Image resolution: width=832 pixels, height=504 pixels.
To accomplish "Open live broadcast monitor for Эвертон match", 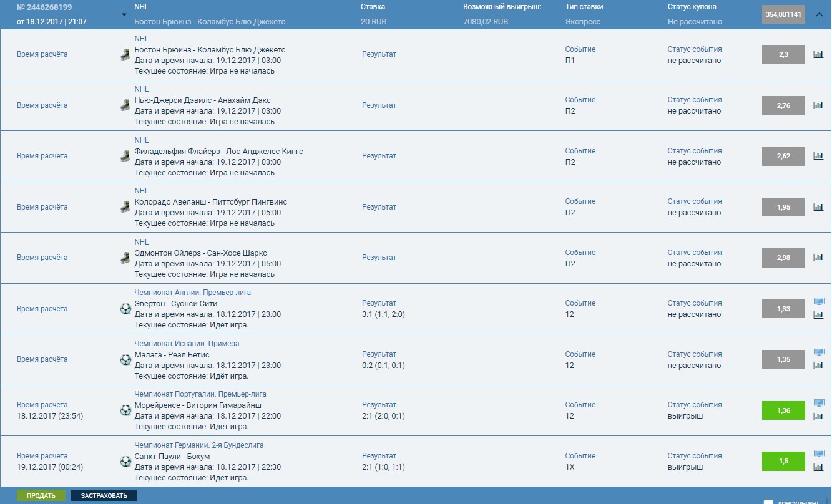I will 819,302.
